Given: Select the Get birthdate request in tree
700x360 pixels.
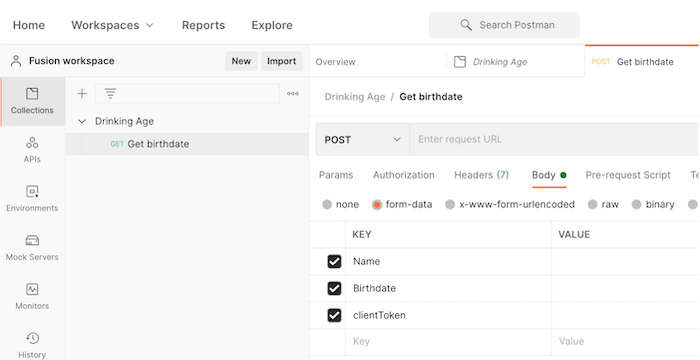Looking at the screenshot, I should [187, 144].
